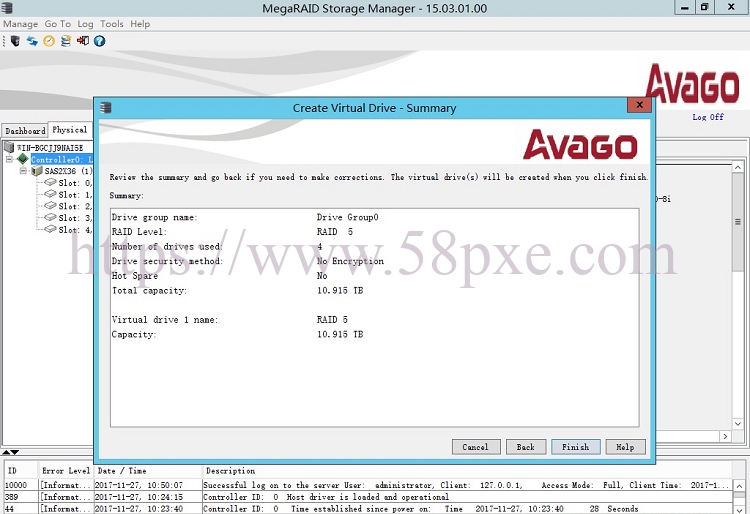Collapse the SAS2X36 enclosure node

click(22, 171)
